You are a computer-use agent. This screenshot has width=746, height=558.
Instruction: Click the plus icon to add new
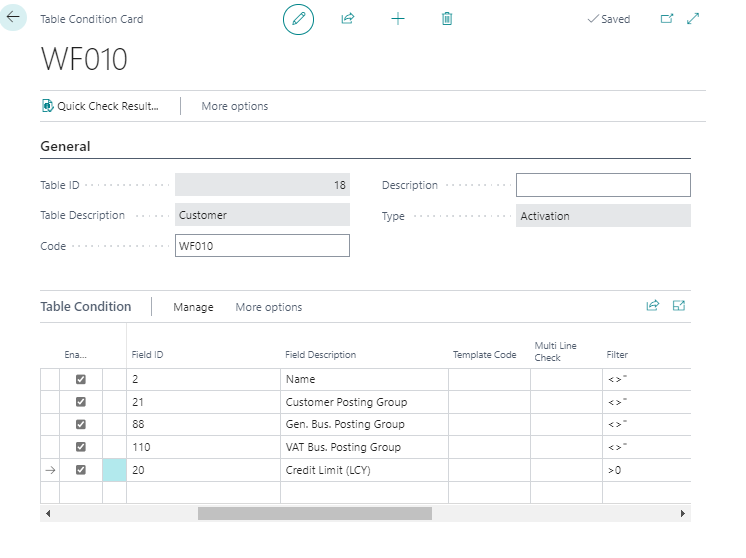pyautogui.click(x=397, y=19)
